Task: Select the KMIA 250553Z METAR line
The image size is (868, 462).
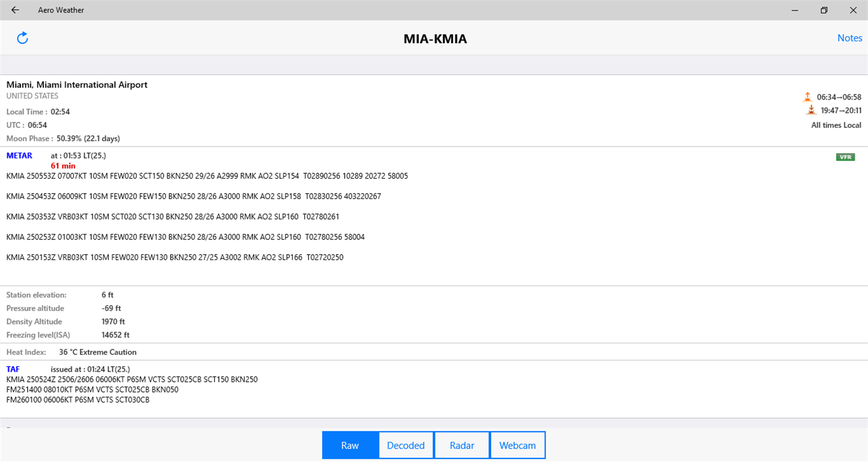Action: point(207,176)
